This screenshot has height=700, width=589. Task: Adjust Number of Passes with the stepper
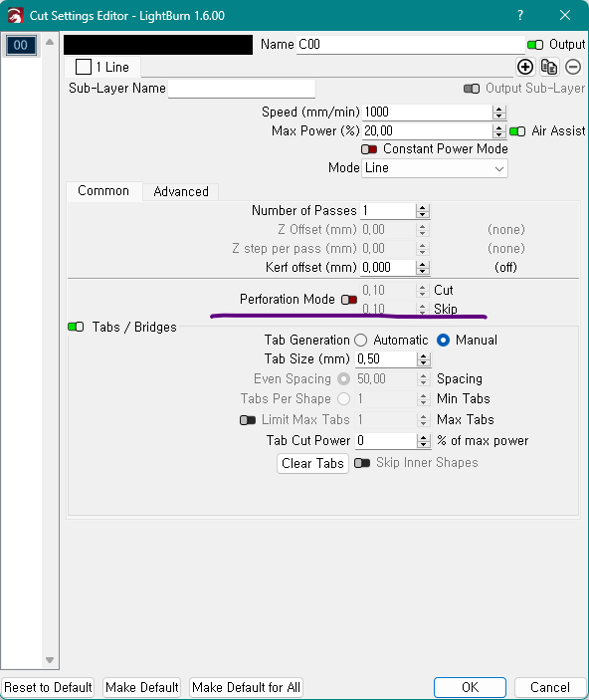pyautogui.click(x=422, y=211)
